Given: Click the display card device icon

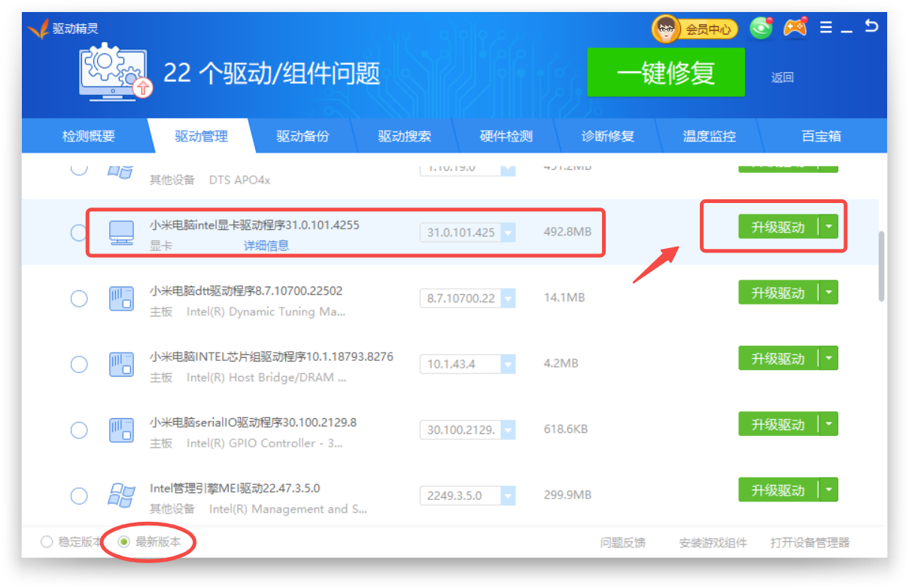Looking at the screenshot, I should (121, 232).
